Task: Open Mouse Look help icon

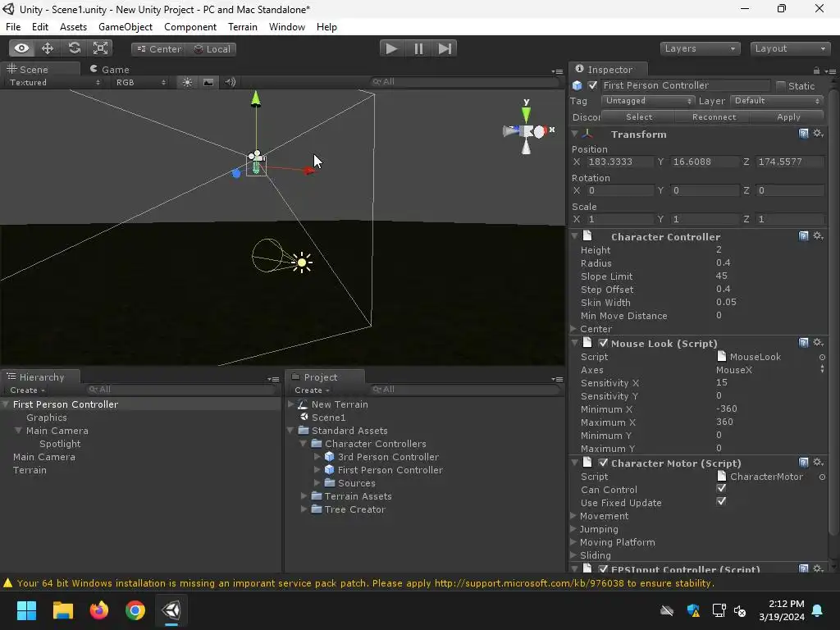Action: tap(804, 342)
